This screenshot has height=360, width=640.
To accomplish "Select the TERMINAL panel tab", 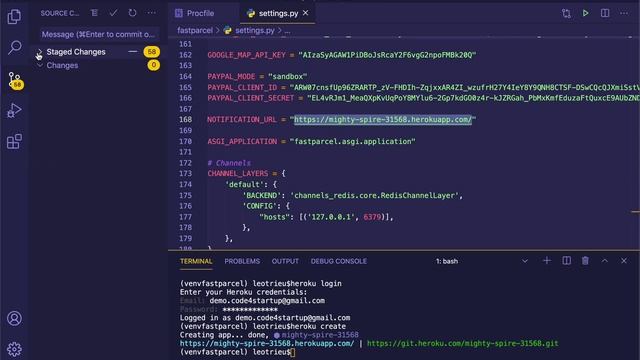I will click(x=196, y=261).
